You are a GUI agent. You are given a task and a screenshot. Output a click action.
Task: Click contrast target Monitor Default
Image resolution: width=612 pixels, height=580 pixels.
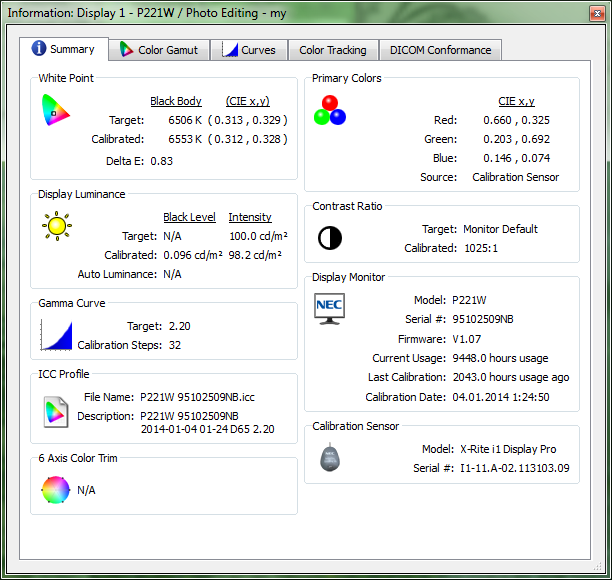[500, 229]
